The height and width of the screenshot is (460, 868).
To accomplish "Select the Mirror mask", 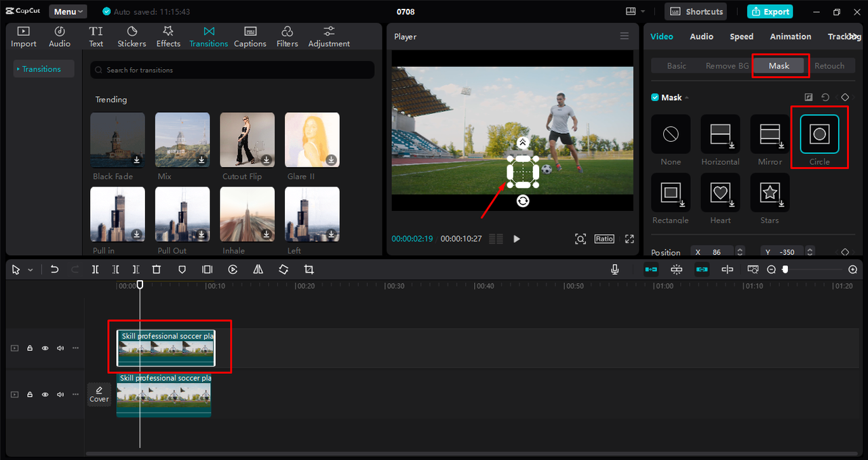I will tap(770, 134).
